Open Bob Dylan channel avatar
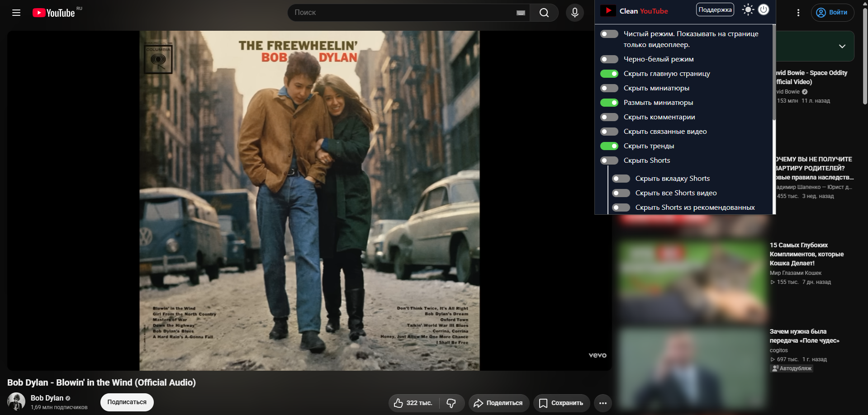Screen dimensions: 868x415 pos(16,401)
